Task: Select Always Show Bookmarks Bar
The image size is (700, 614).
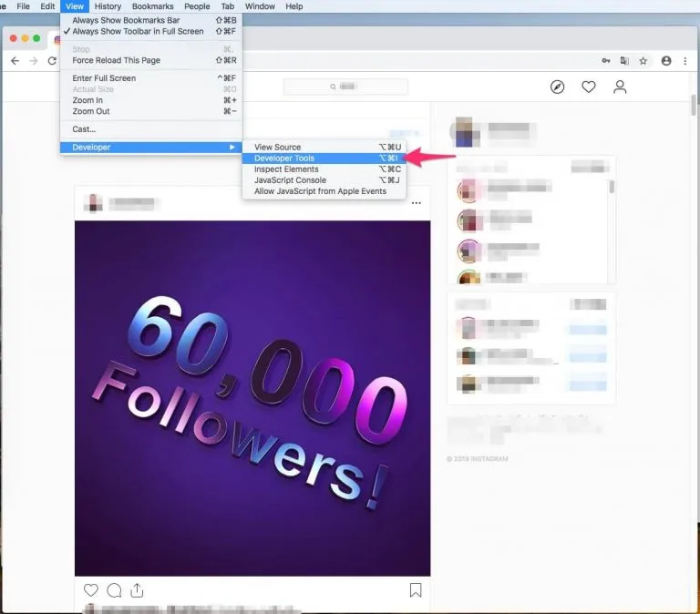Action: tap(151, 21)
